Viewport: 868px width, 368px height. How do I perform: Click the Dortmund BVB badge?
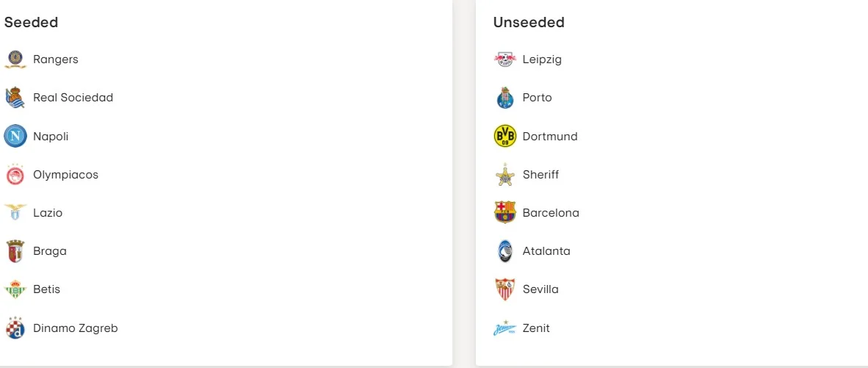tap(505, 136)
